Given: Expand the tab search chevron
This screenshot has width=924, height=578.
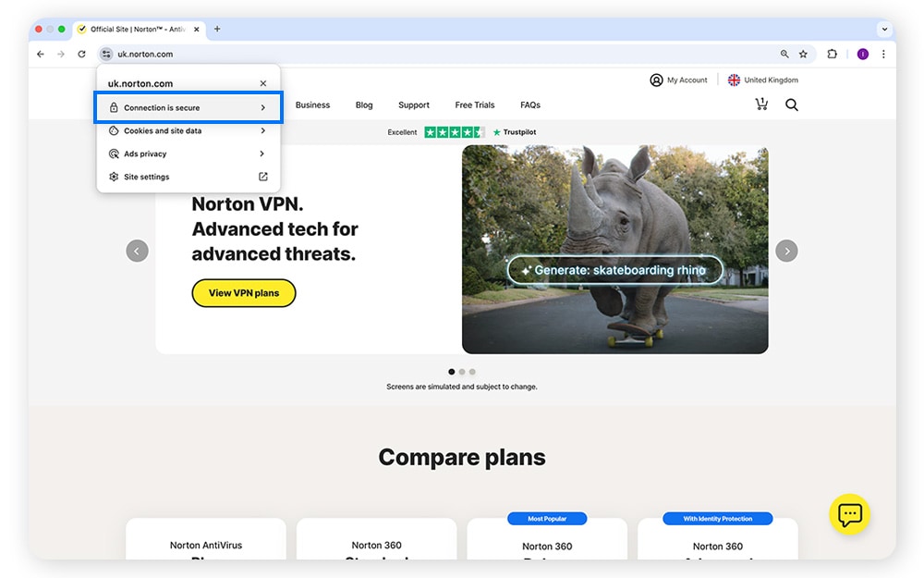Looking at the screenshot, I should 884,29.
